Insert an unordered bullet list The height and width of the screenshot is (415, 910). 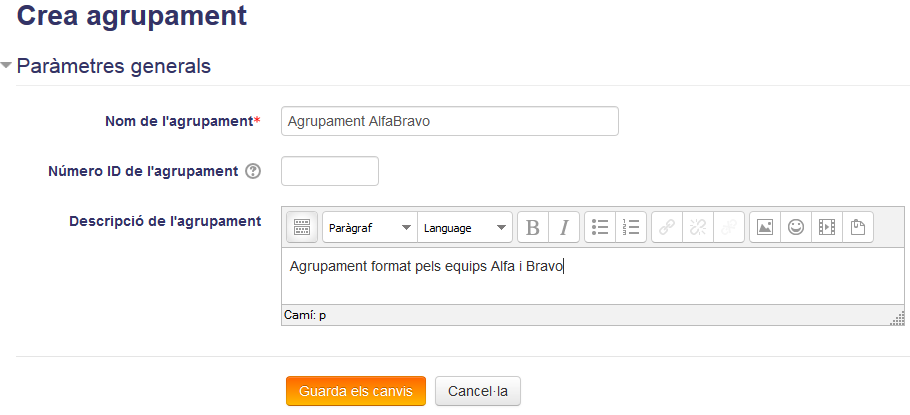pos(600,227)
